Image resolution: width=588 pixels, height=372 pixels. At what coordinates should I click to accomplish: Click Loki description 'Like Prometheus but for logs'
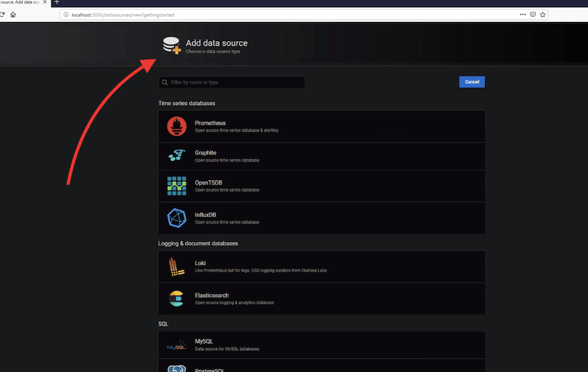[223, 271]
